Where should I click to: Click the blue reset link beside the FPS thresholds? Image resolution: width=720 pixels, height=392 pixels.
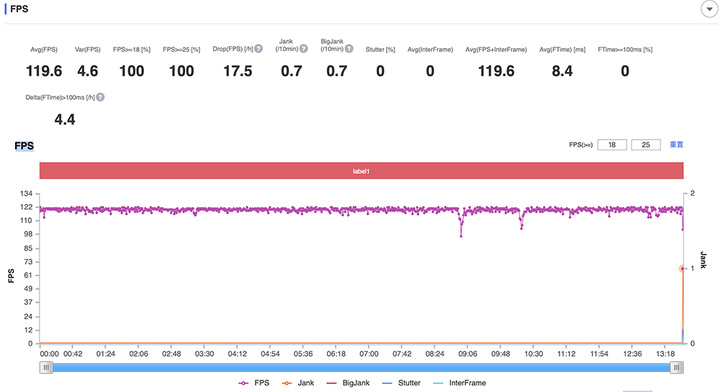tap(676, 145)
